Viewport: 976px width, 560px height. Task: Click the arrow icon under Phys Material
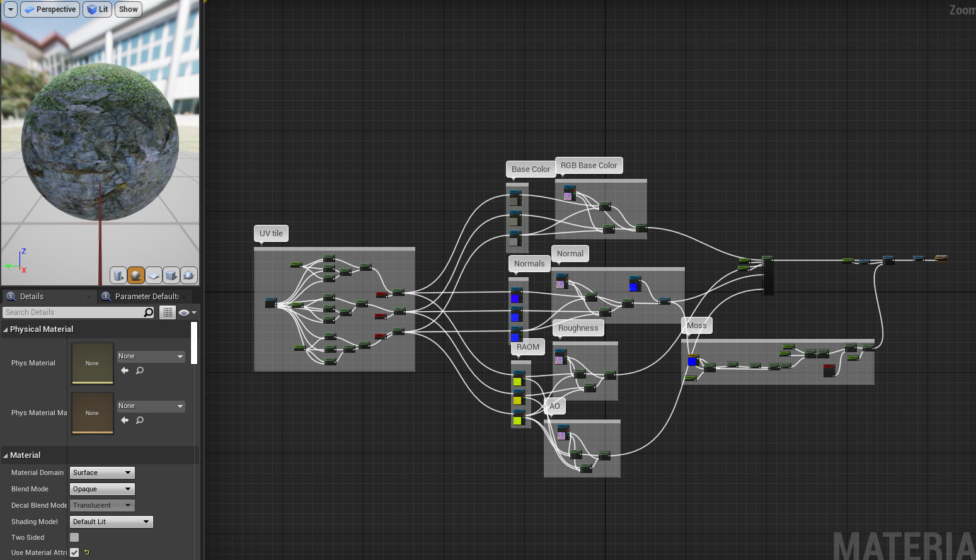tap(125, 370)
